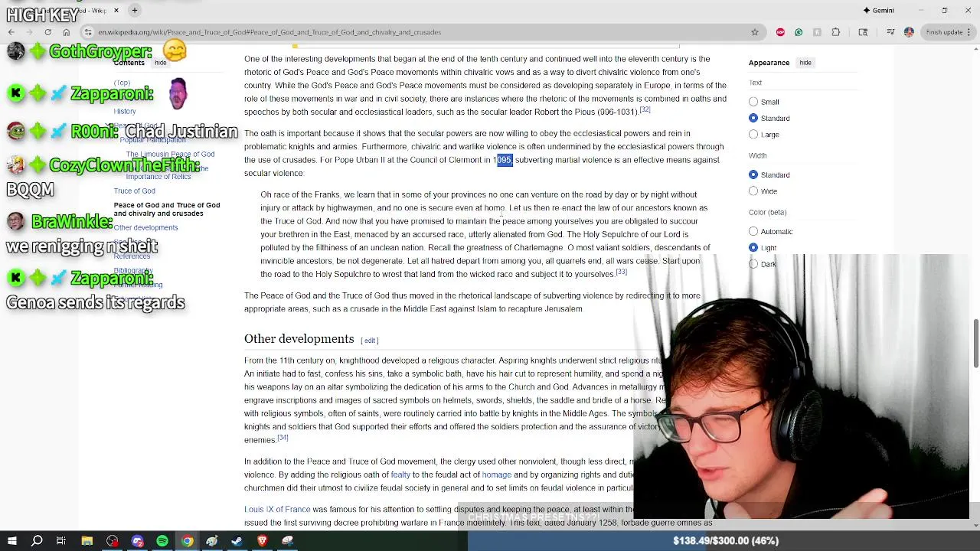Open Task View on taskbar

click(61, 541)
